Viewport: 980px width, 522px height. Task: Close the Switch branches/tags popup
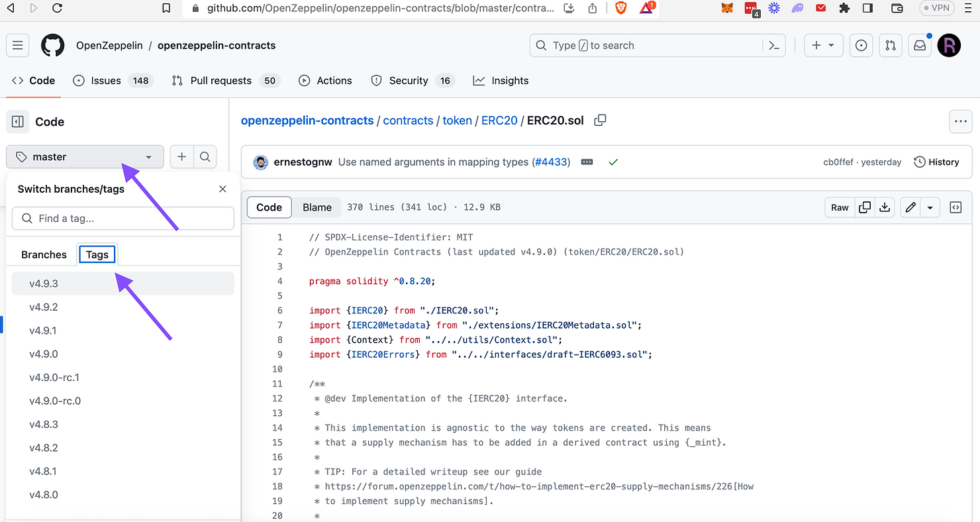click(x=222, y=189)
